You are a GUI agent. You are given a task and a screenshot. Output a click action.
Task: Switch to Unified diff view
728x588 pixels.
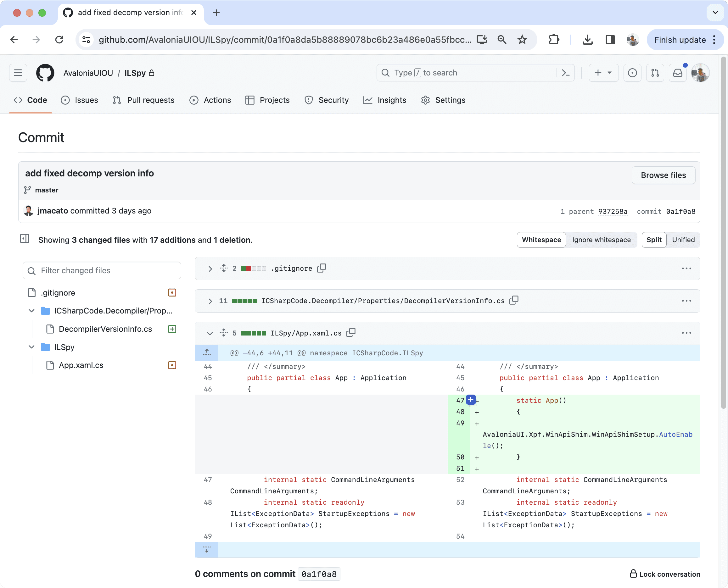(683, 240)
